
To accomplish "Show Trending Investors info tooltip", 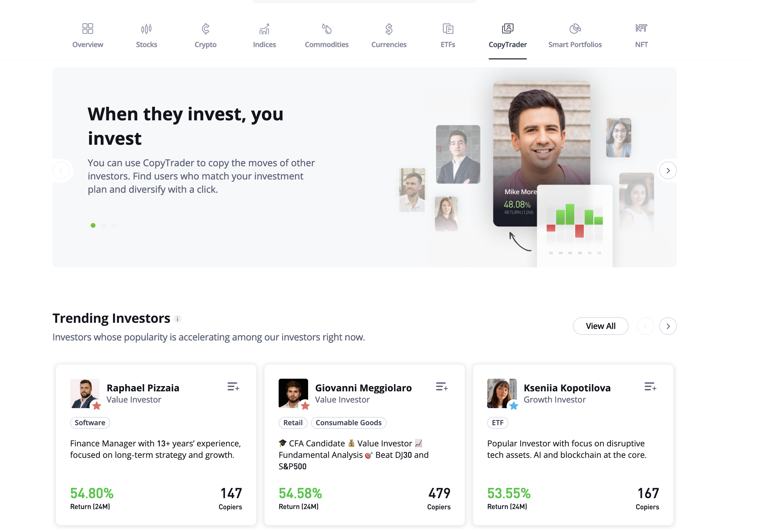I will tap(177, 319).
